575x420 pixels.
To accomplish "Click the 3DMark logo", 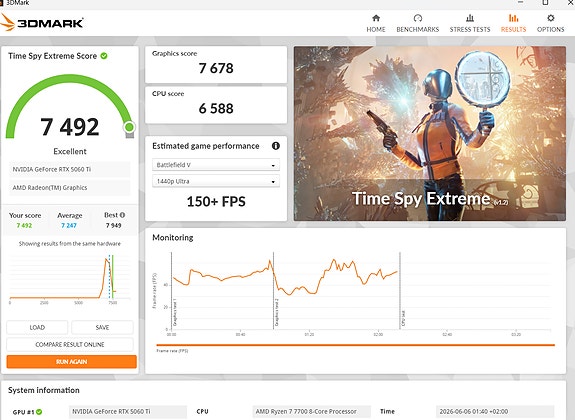I will pos(42,22).
